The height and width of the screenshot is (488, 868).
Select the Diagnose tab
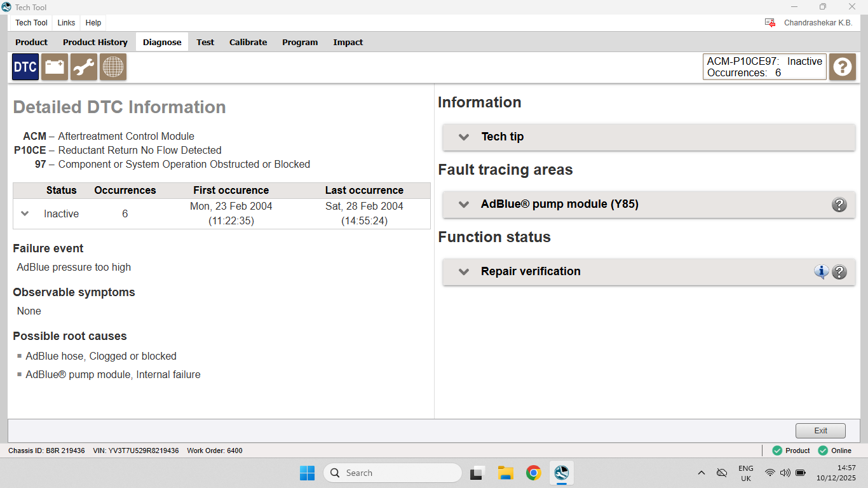[162, 43]
